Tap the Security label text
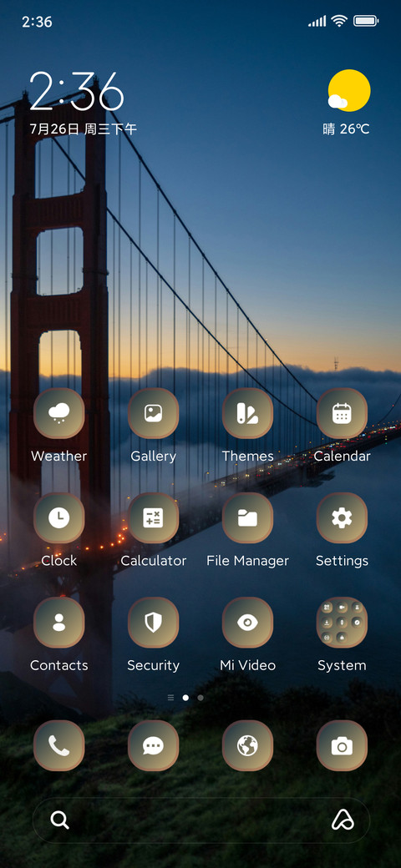This screenshot has height=868, width=401. [x=154, y=665]
